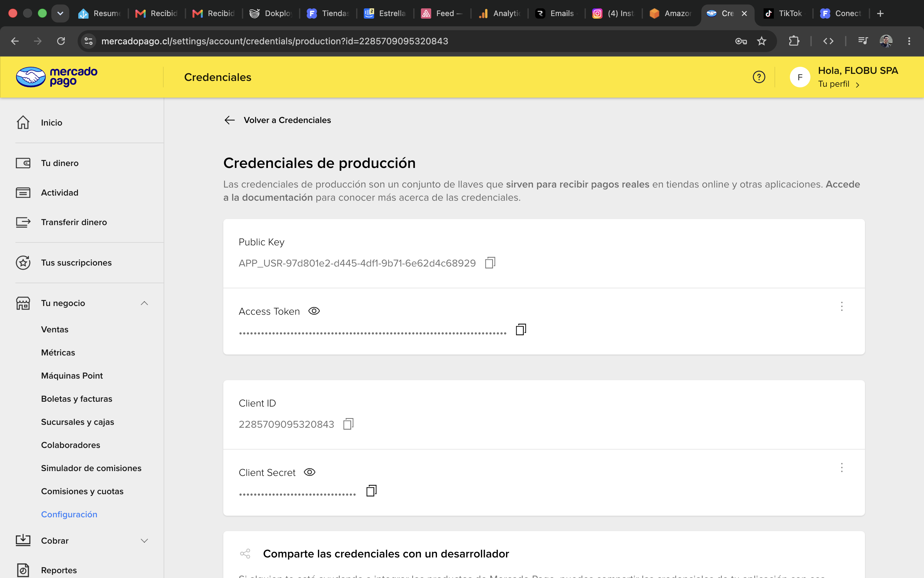
Task: Open Transferir dinero icon
Action: [x=23, y=222]
